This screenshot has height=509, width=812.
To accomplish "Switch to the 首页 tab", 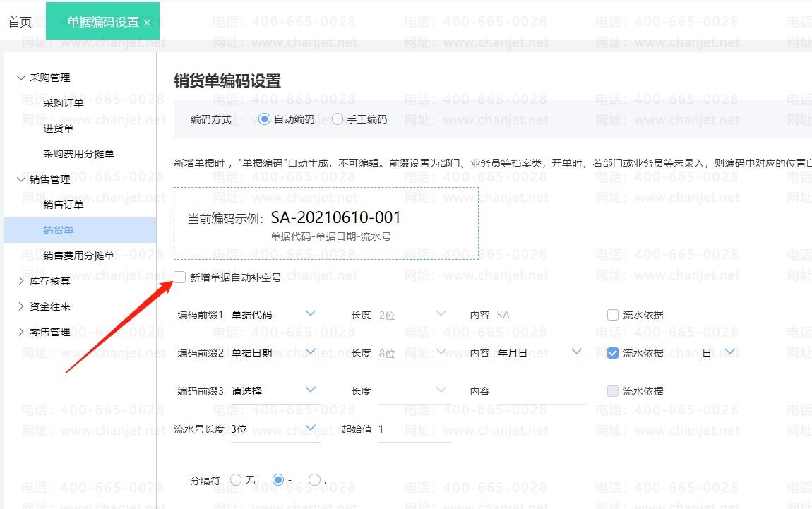I will pyautogui.click(x=20, y=22).
